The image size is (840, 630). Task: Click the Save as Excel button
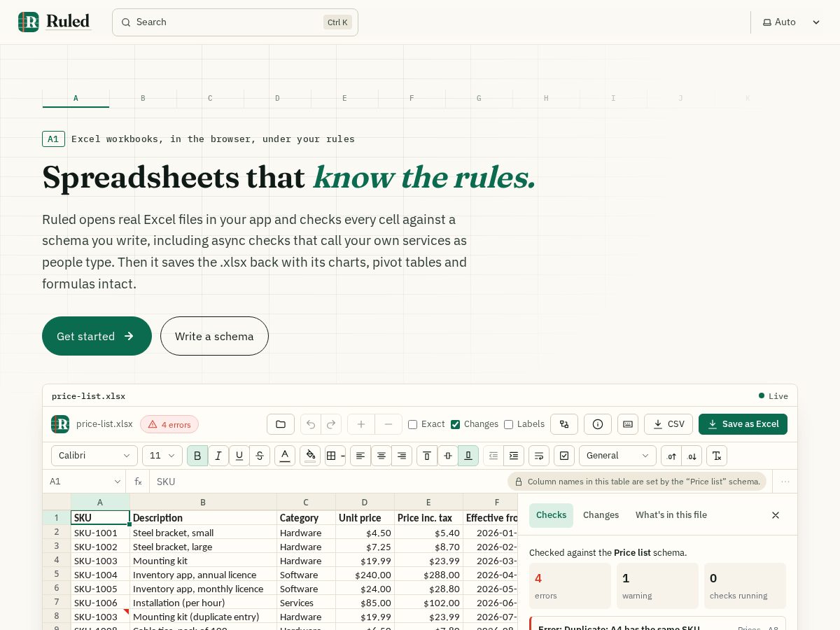pyautogui.click(x=743, y=424)
